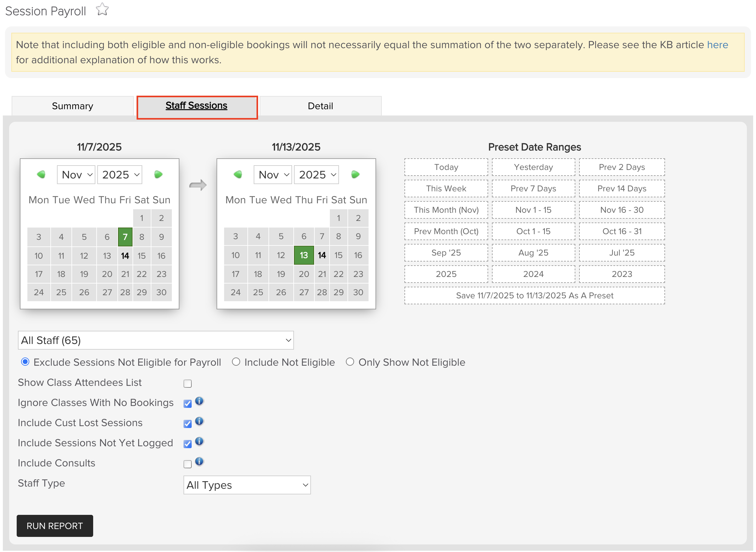Open the Staff Type All Types dropdown

(247, 485)
